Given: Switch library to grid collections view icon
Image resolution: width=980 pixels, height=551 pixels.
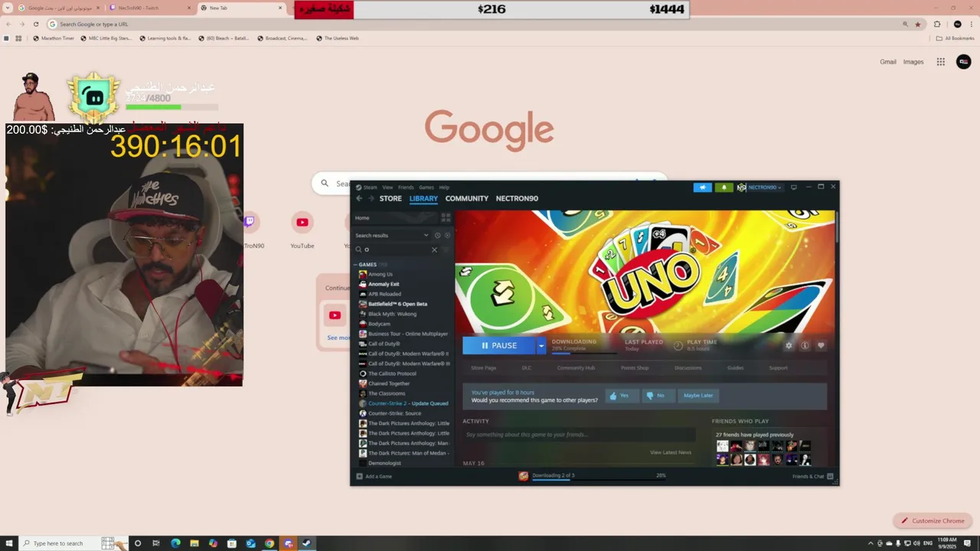Looking at the screenshot, I should pos(446,218).
